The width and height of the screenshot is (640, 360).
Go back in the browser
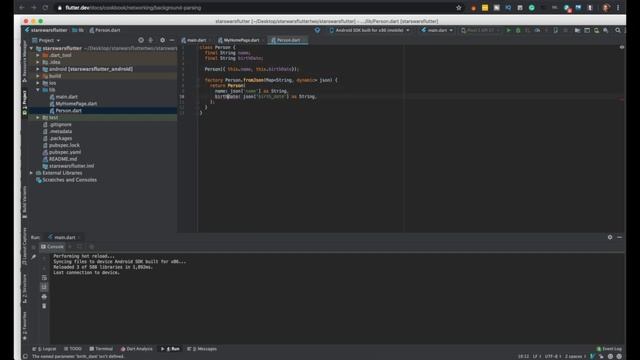coord(22,8)
